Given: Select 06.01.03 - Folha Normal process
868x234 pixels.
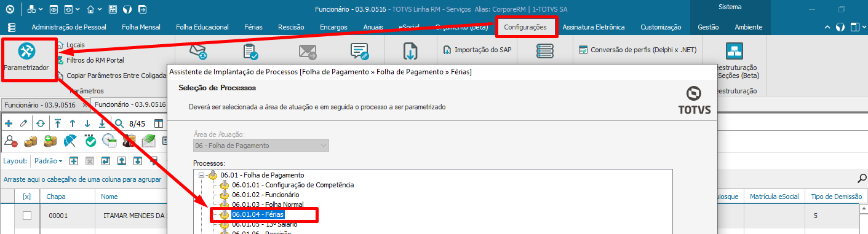Looking at the screenshot, I should pos(268,205).
